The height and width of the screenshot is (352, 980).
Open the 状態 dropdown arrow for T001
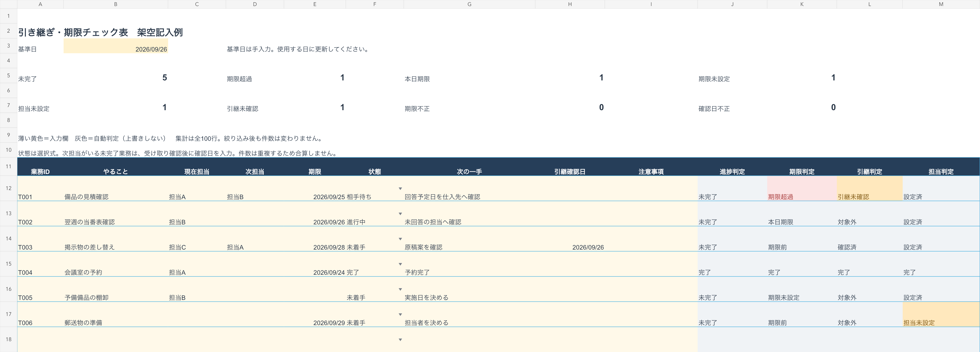point(400,189)
